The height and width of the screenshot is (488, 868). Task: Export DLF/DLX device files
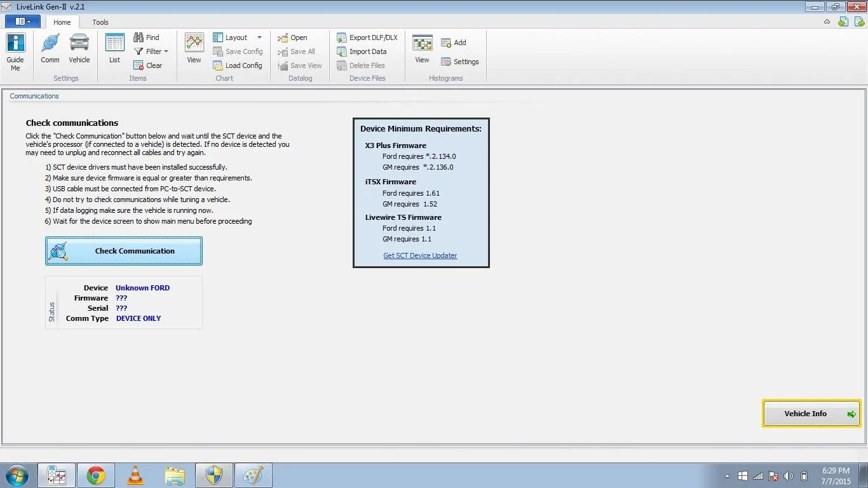click(x=367, y=37)
